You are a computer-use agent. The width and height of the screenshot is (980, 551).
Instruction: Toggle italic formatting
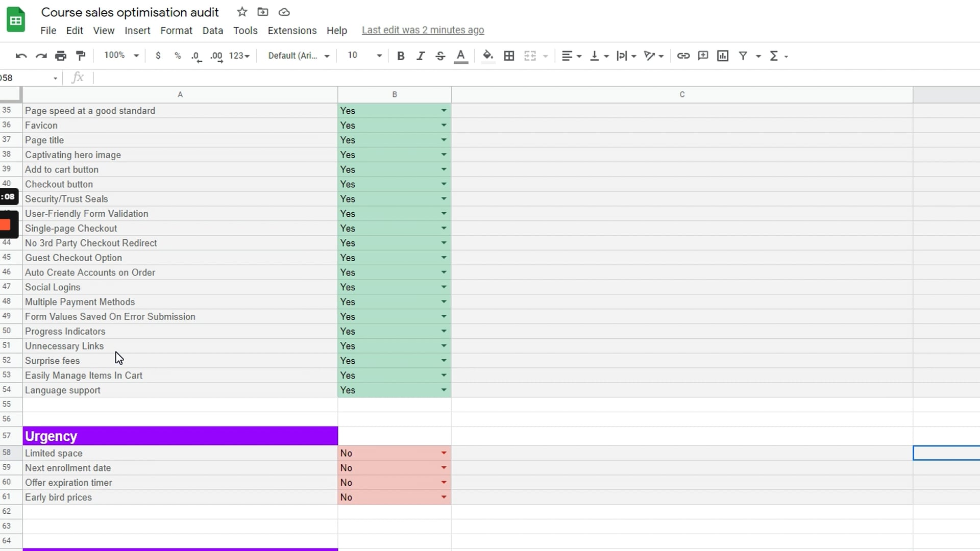pos(421,56)
